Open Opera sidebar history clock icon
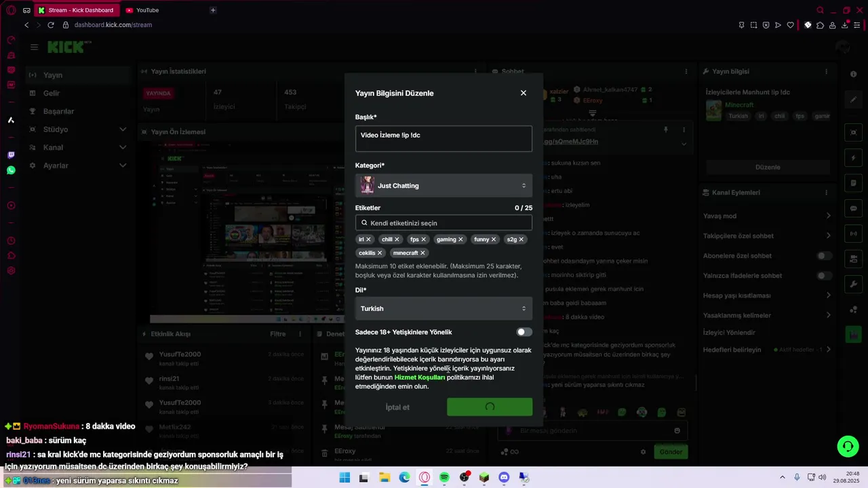This screenshot has height=488, width=868. 11,241
